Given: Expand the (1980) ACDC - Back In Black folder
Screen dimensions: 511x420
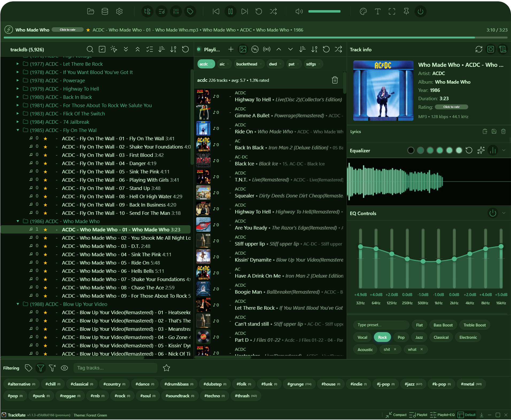Looking at the screenshot, I should coord(17,97).
